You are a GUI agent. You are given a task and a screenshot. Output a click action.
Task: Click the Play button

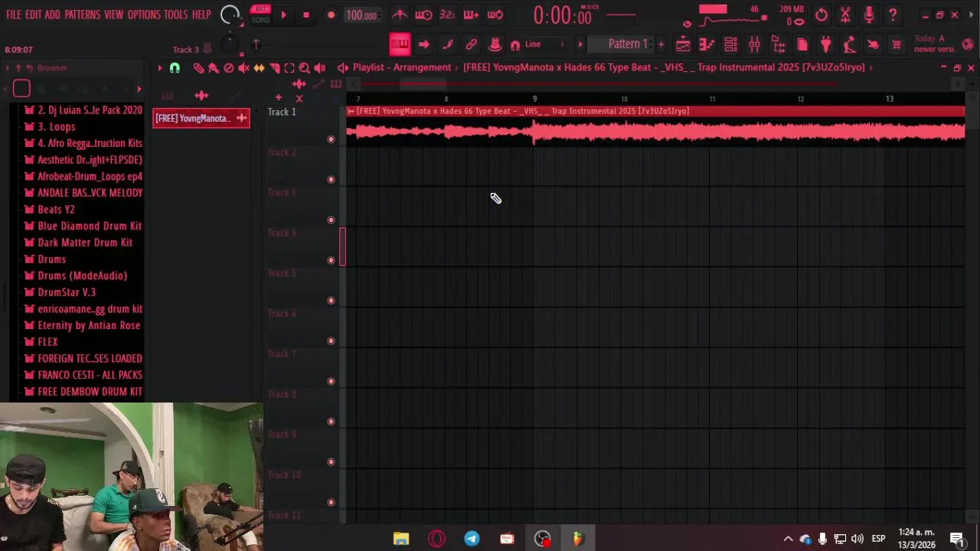click(283, 15)
